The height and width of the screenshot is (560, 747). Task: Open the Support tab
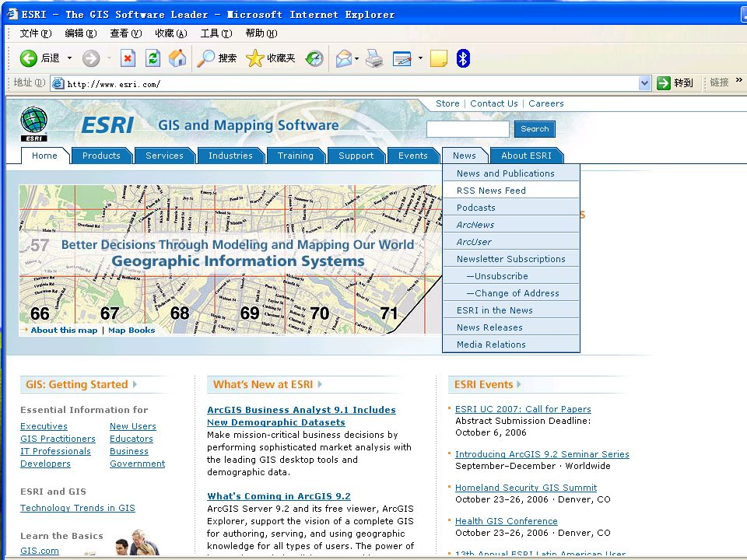pos(356,156)
